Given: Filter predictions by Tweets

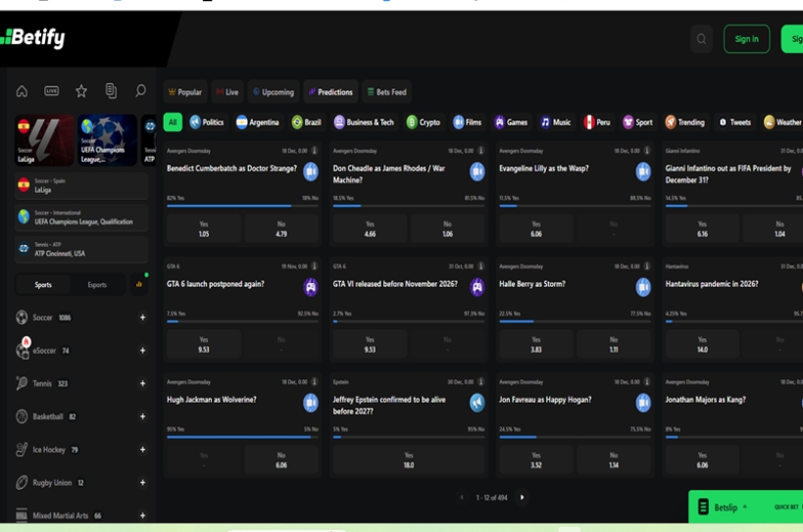Looking at the screenshot, I should tap(735, 122).
